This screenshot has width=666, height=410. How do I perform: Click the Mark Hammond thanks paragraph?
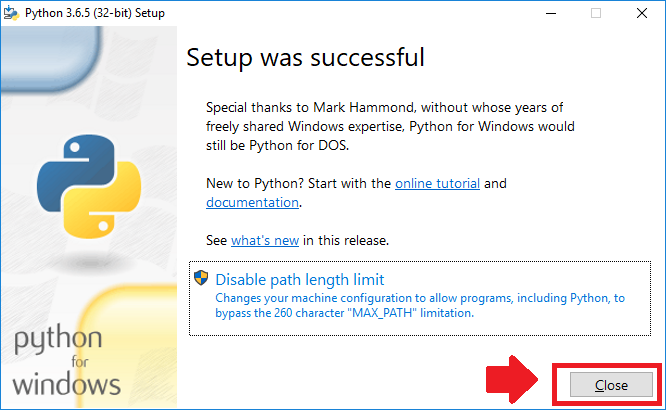pos(390,127)
